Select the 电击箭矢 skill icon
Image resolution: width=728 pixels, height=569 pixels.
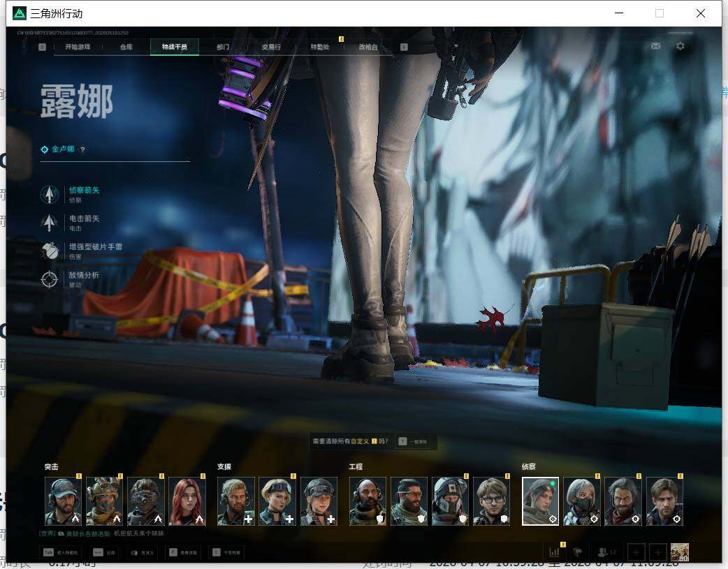point(49,223)
